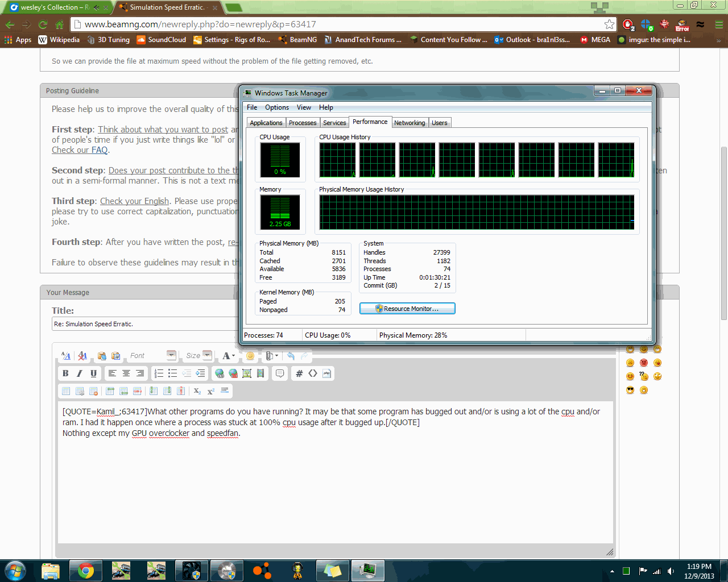
Task: Wrap selection in HTML tags (<> icon)
Action: click(x=313, y=373)
